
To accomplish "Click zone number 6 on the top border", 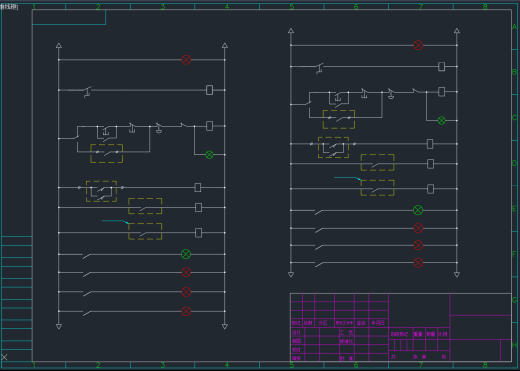I will [356, 7].
